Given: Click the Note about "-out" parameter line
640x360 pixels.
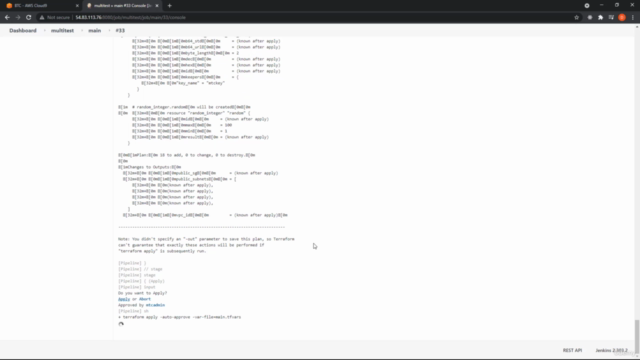Looking at the screenshot, I should (x=206, y=239).
